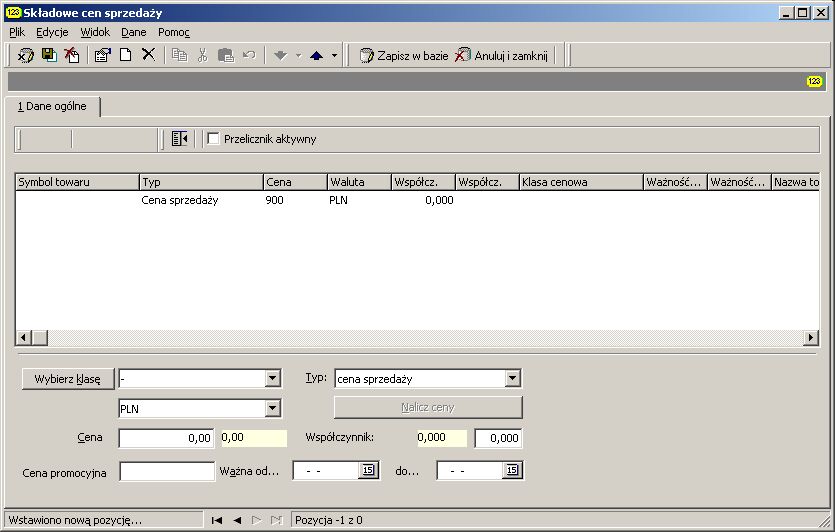The image size is (835, 532).
Task: Open the properties form toolbar icon
Action: point(102,55)
